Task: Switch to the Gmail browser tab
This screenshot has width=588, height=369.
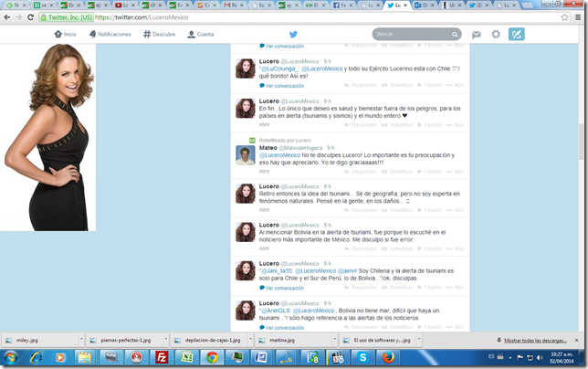Action: pos(235,5)
